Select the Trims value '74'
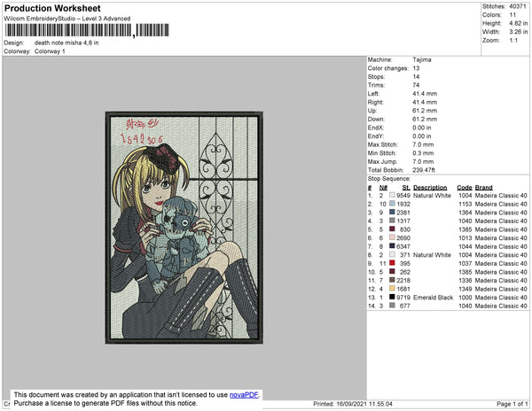The image size is (532, 411). point(417,85)
